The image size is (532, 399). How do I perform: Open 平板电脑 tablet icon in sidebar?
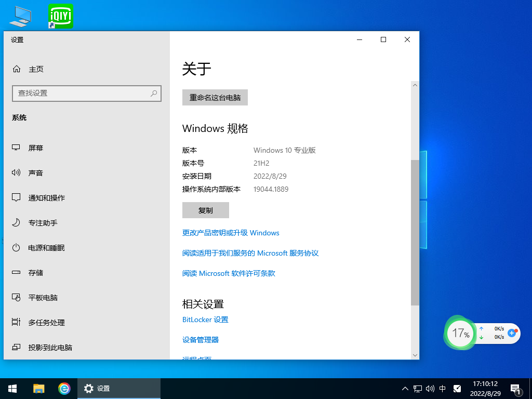(16, 298)
